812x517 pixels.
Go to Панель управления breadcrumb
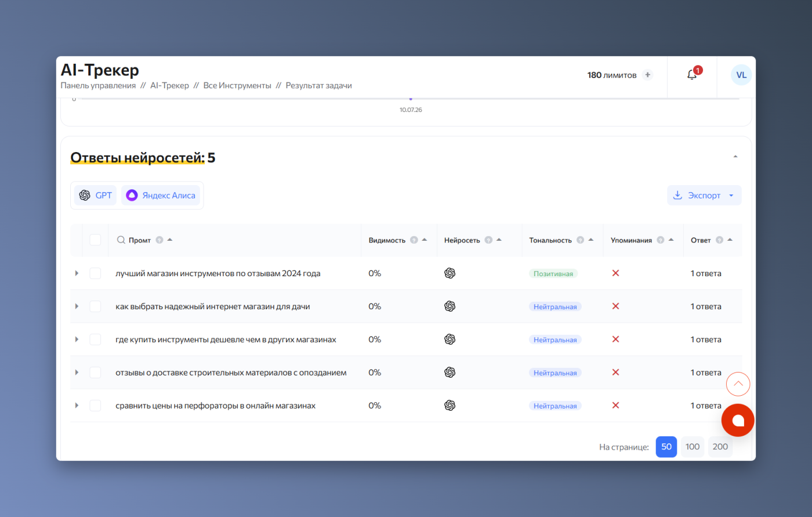click(x=98, y=85)
